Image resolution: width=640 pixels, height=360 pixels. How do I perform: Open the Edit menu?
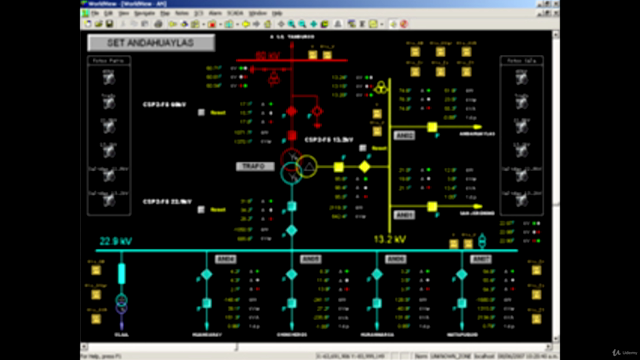[108, 13]
